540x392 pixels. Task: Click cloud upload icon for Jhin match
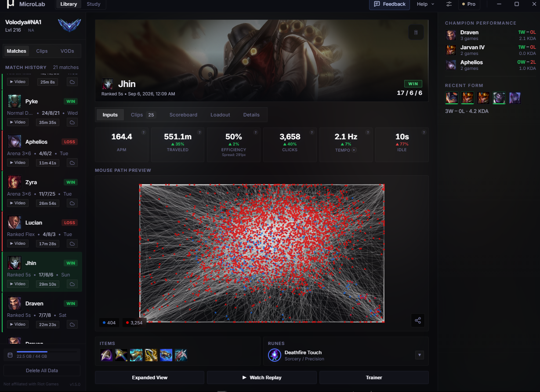[x=72, y=284]
